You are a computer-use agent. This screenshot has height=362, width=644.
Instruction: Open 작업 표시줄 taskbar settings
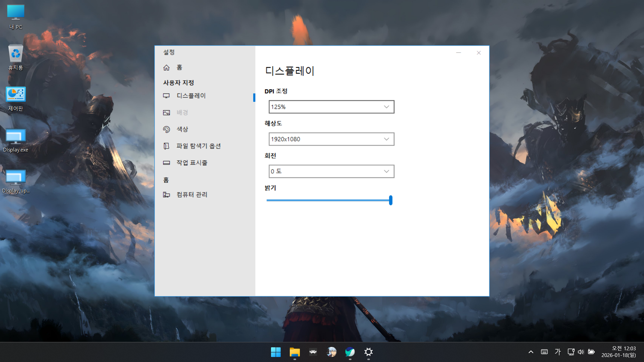192,163
